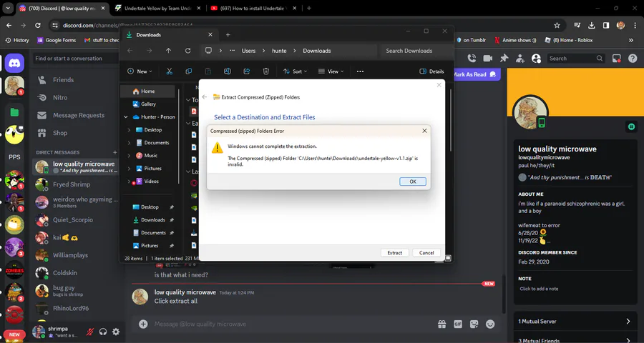Click Cancel in the extraction wizard
This screenshot has height=343, width=644.
(426, 253)
